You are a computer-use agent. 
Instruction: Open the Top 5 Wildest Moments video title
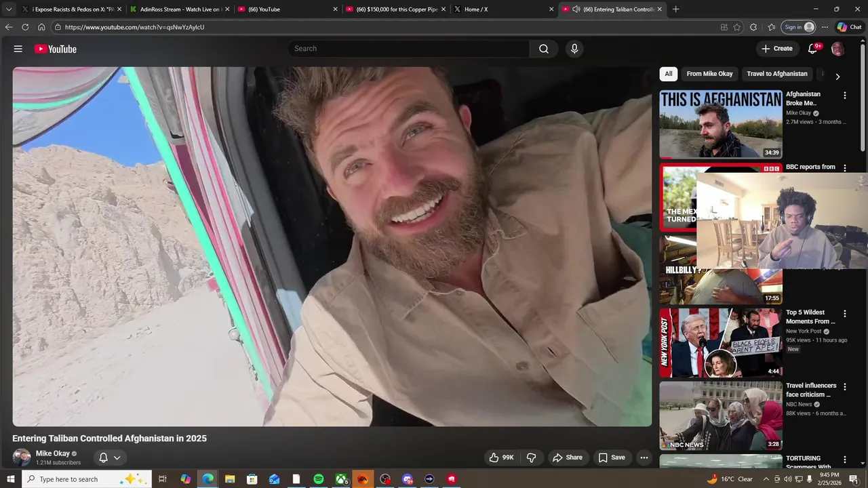point(810,317)
